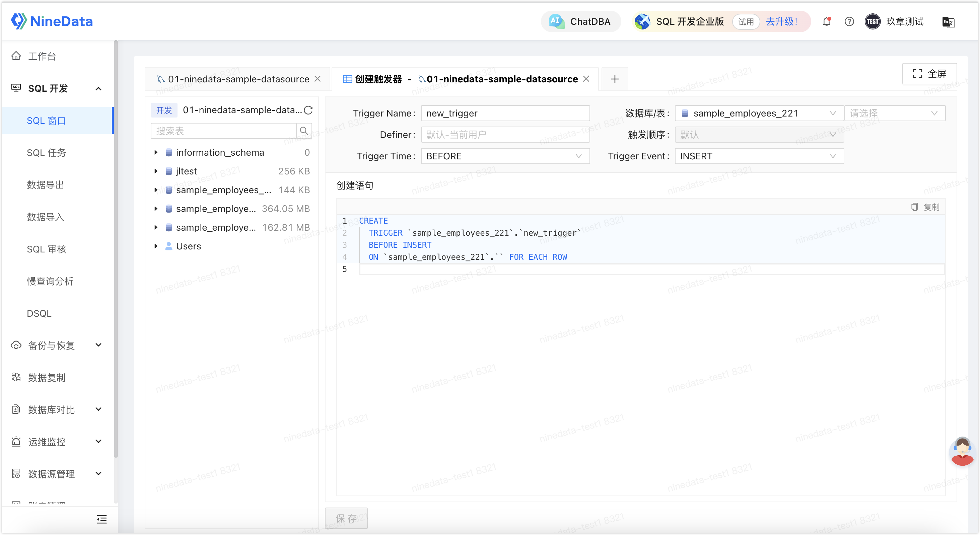
Task: Open the notifications bell icon
Action: [x=826, y=22]
